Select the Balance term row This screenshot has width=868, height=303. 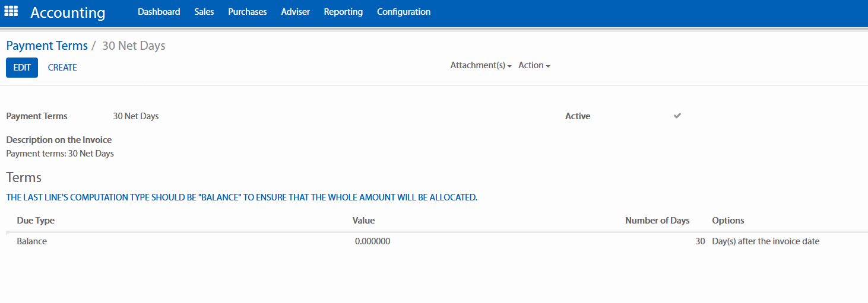(32, 241)
